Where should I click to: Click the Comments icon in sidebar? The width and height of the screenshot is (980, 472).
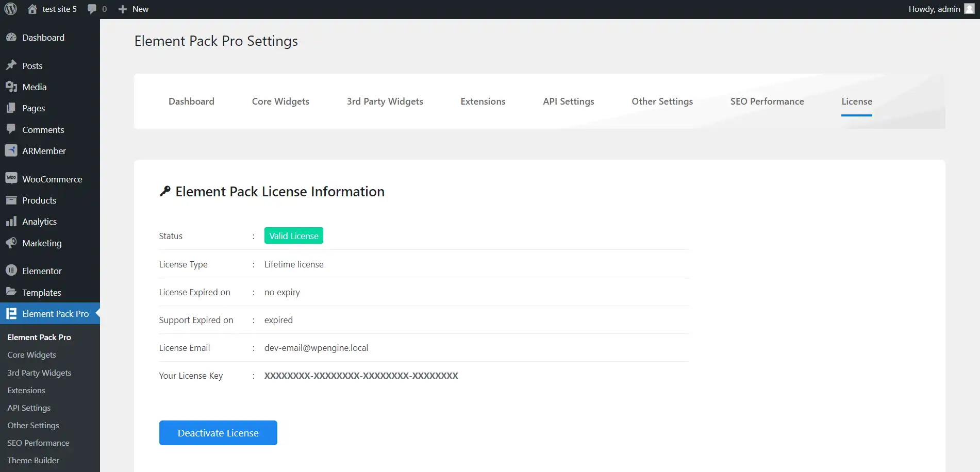coord(11,129)
